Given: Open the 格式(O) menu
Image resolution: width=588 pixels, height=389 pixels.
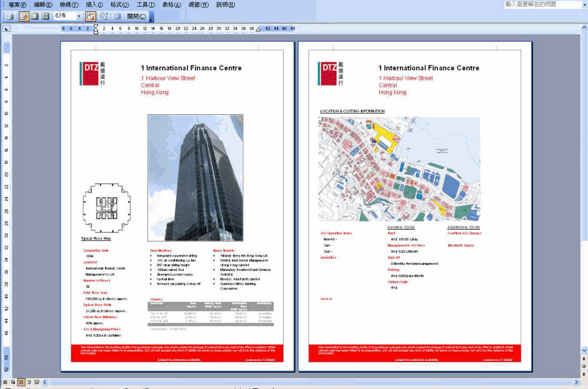Looking at the screenshot, I should pyautogui.click(x=119, y=5).
